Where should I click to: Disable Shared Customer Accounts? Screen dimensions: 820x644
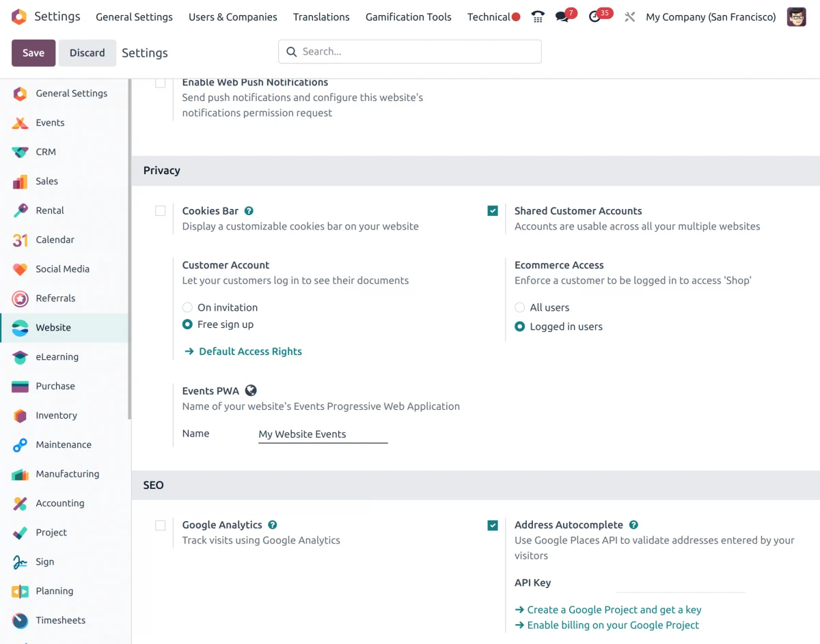(x=493, y=210)
